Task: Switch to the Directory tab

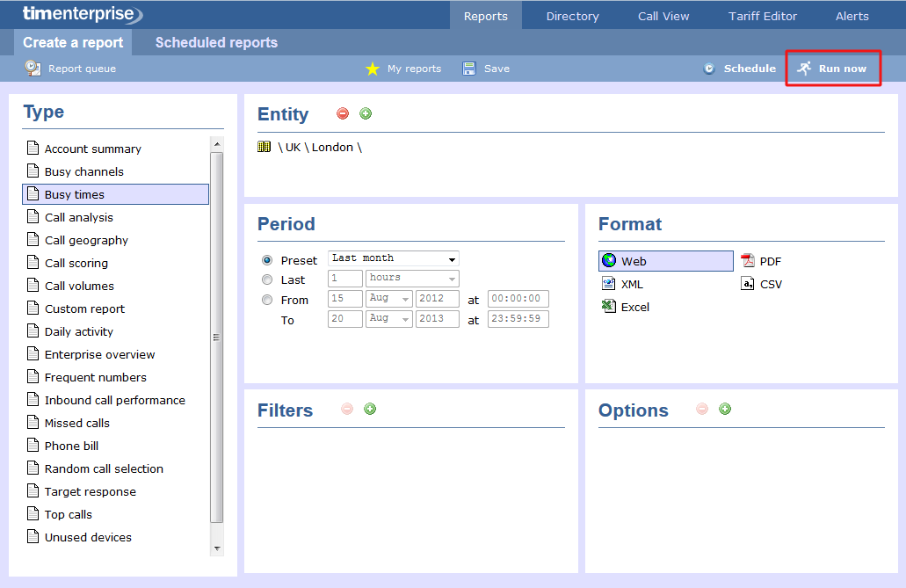Action: coord(572,16)
